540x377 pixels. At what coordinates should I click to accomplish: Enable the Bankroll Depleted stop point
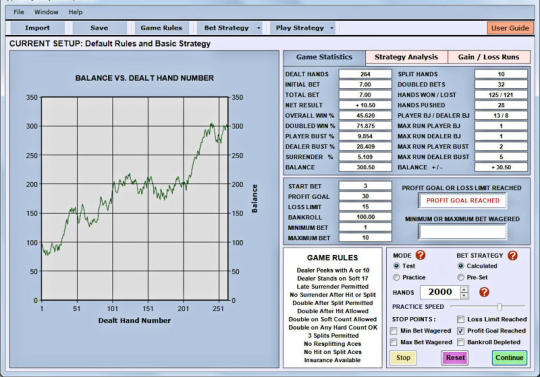460,342
